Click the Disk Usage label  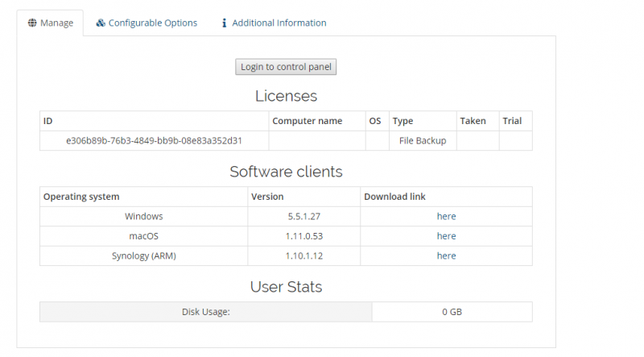(x=206, y=312)
